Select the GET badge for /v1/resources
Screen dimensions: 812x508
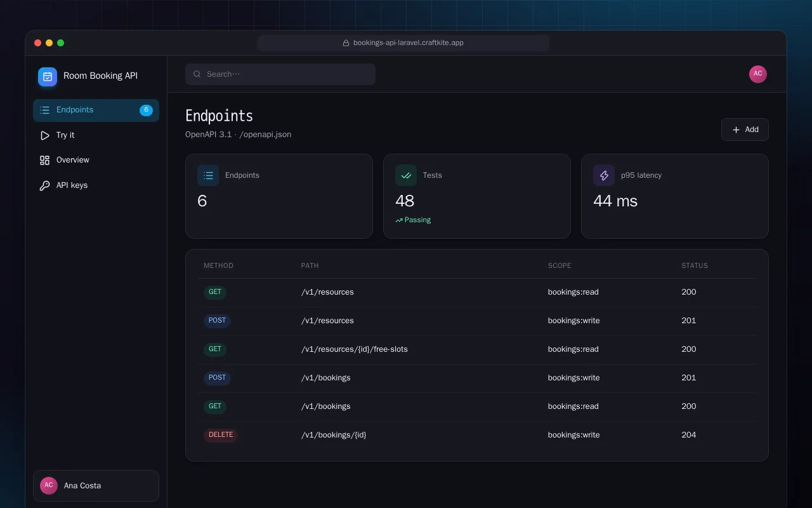coord(215,292)
